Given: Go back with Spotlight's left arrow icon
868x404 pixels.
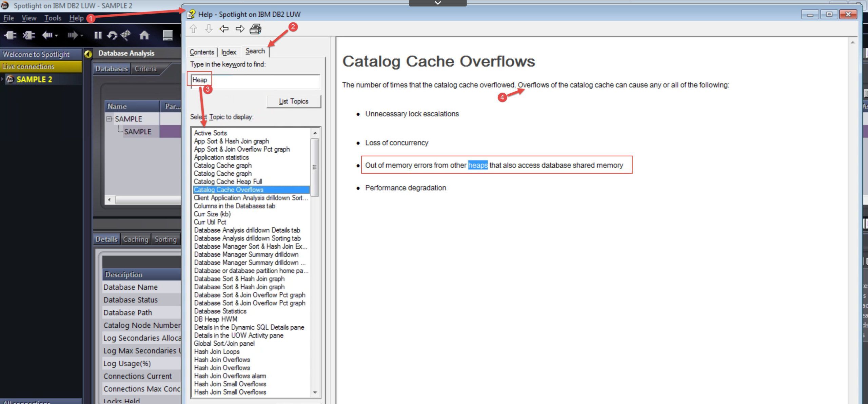Looking at the screenshot, I should point(47,35).
